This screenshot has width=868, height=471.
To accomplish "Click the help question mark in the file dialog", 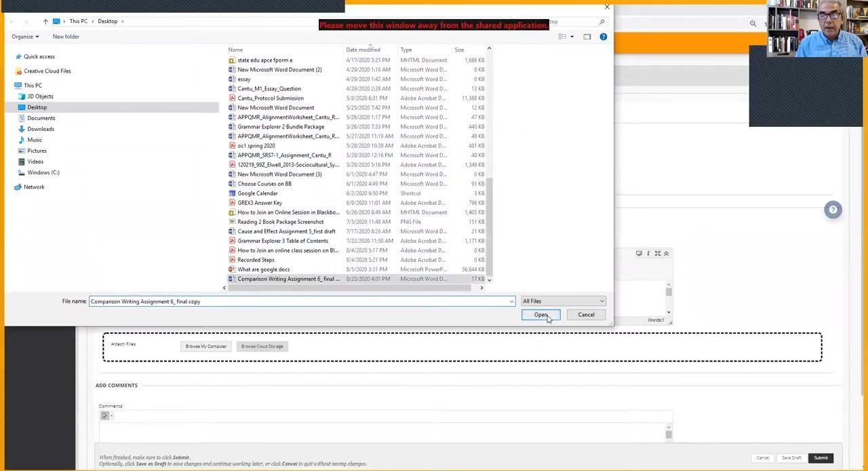I will click(603, 37).
